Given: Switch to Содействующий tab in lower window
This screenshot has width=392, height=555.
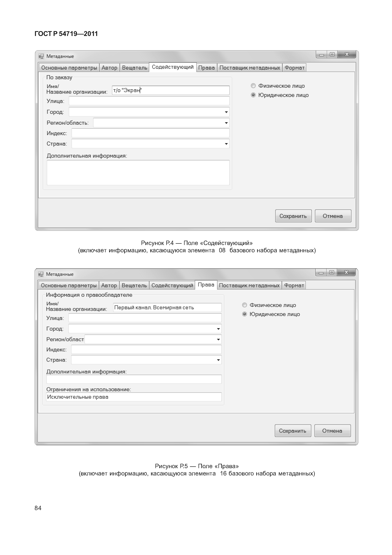Looking at the screenshot, I should 172,286.
